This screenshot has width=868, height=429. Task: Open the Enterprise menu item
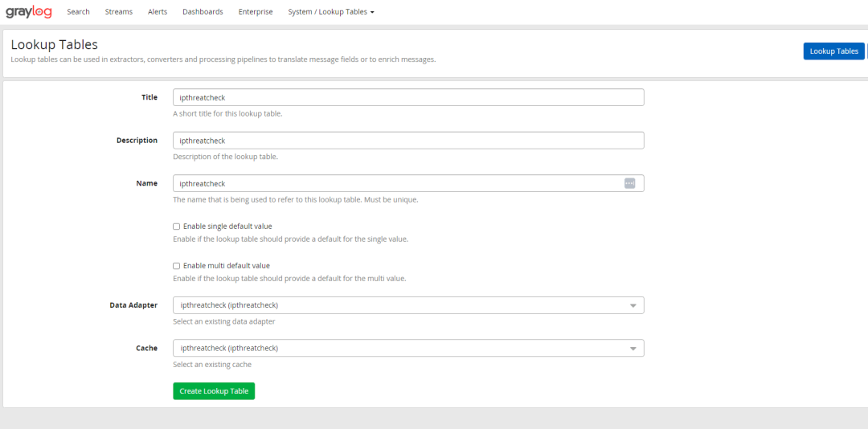(x=256, y=12)
